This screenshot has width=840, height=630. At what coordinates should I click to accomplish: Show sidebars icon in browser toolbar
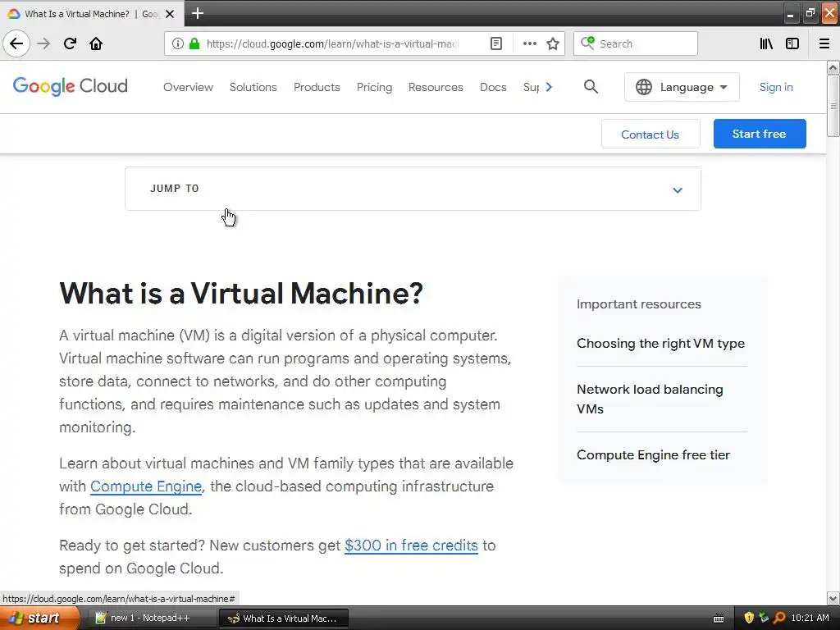(x=792, y=43)
